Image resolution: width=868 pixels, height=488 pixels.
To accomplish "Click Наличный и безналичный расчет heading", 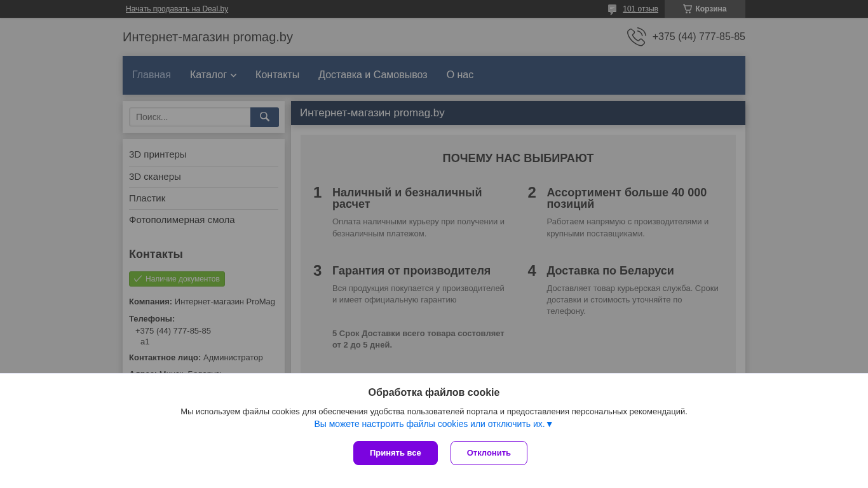I will click(x=407, y=198).
